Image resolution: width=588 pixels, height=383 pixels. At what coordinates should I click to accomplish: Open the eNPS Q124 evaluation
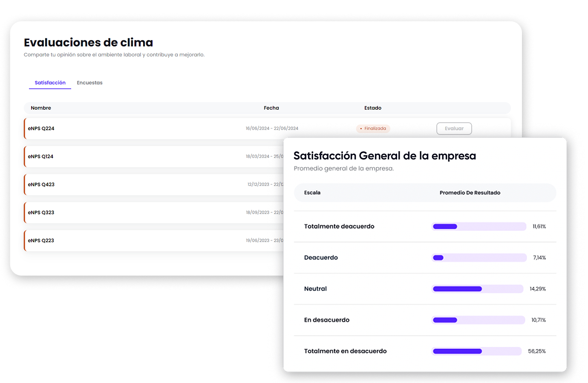point(41,157)
